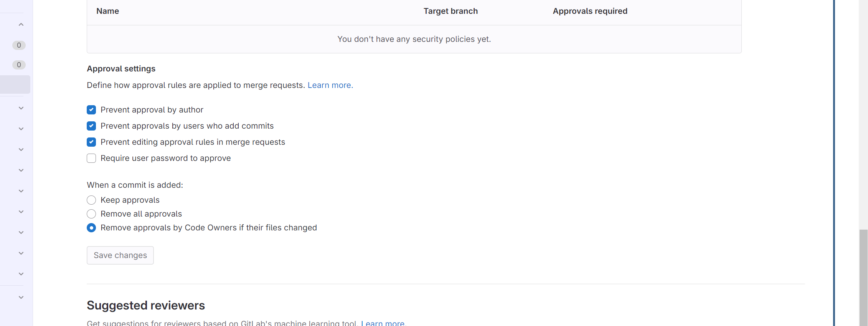Open "Learn more" link under Suggested reviewers
The height and width of the screenshot is (326, 868).
[x=383, y=323]
